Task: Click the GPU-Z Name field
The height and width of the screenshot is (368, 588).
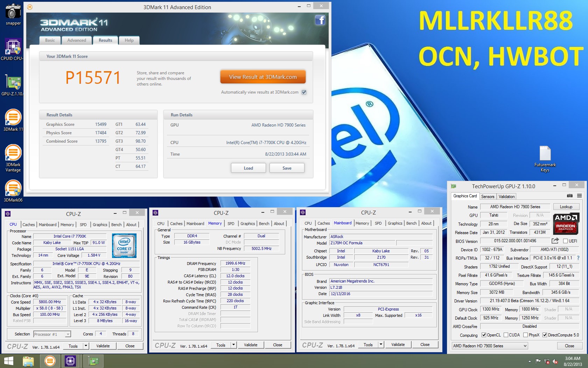Action: (x=515, y=207)
